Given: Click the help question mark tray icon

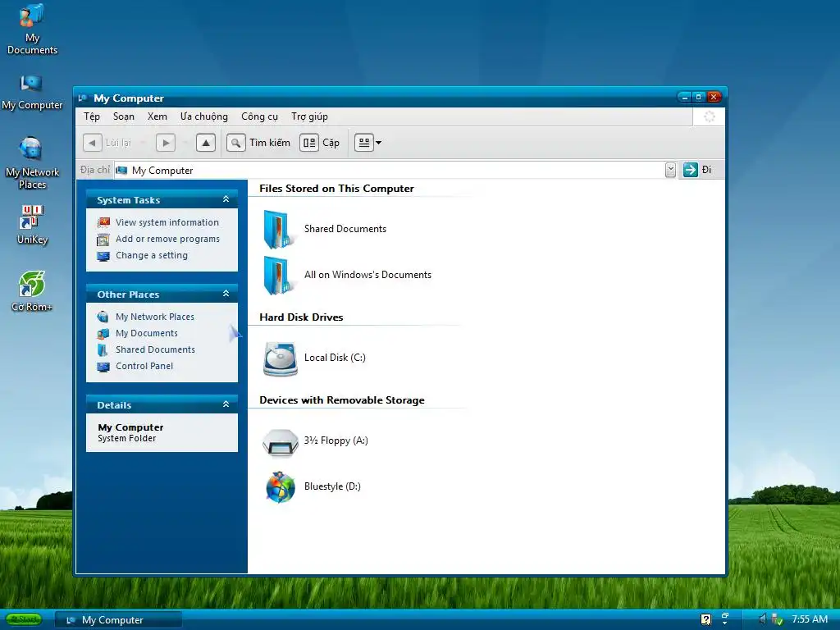Looking at the screenshot, I should 706,619.
